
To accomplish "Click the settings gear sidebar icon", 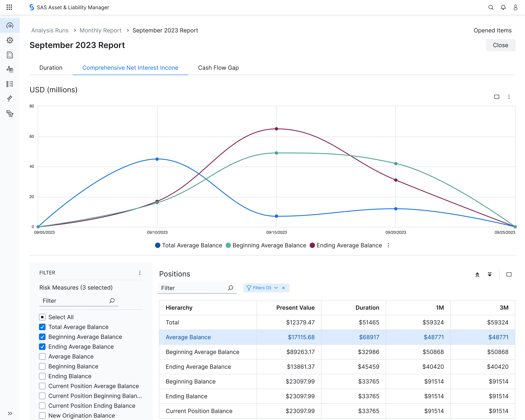I will point(10,40).
